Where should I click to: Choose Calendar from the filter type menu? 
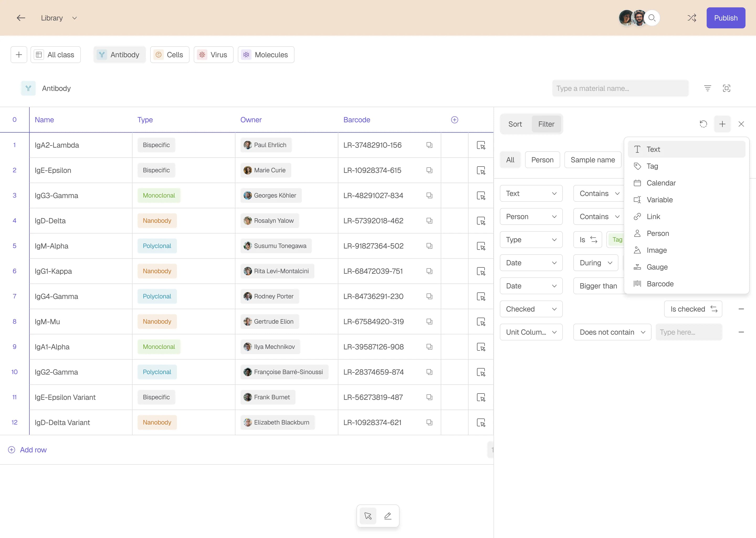point(686,183)
